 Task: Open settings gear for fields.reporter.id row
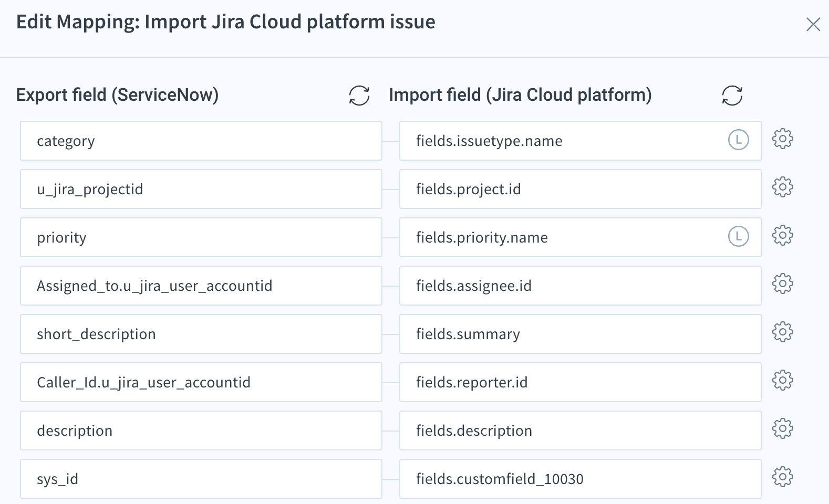pos(783,381)
